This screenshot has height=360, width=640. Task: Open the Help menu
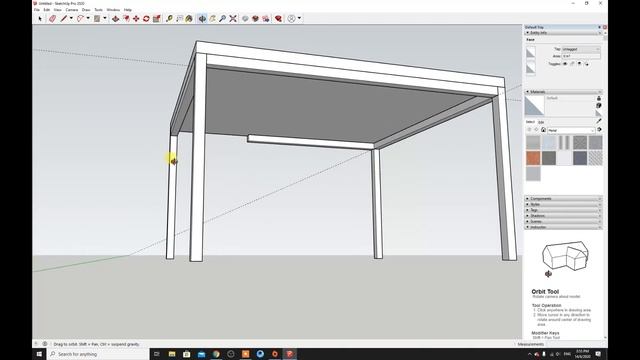128,10
